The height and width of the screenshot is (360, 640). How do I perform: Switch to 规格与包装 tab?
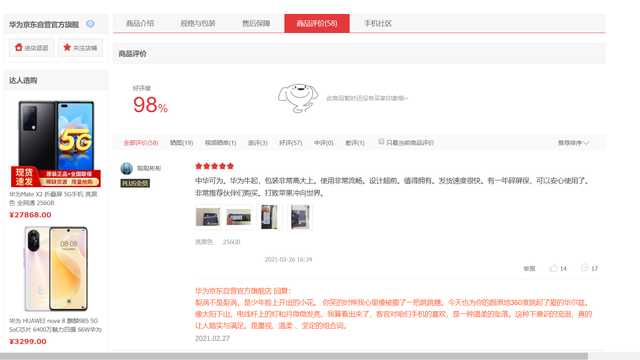[198, 23]
